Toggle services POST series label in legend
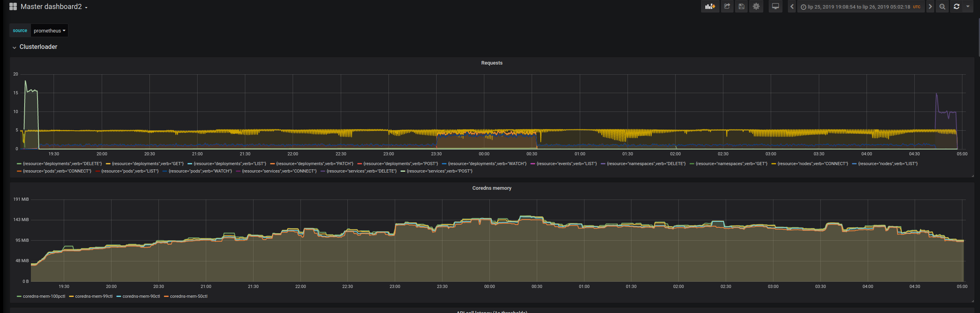This screenshot has width=980, height=313. tap(439, 171)
